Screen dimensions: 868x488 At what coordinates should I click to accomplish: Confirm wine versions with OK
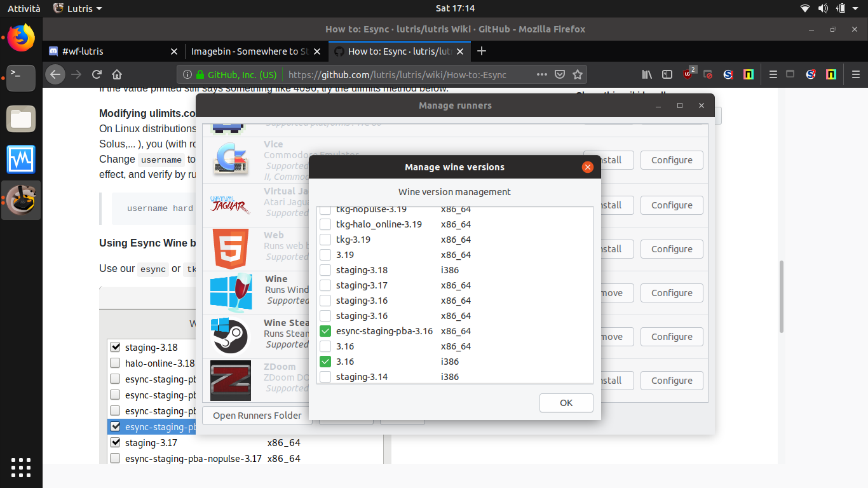click(x=566, y=403)
